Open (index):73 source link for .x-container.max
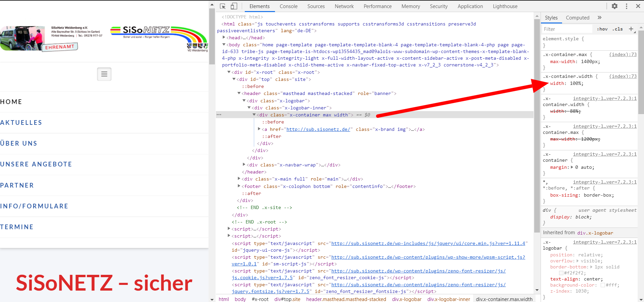The image size is (644, 302). 623,54
